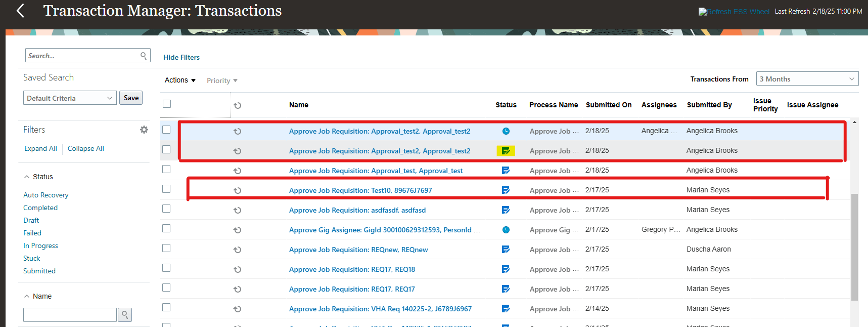This screenshot has height=327, width=868.
Task: Focus the Name filter input field
Action: point(70,315)
